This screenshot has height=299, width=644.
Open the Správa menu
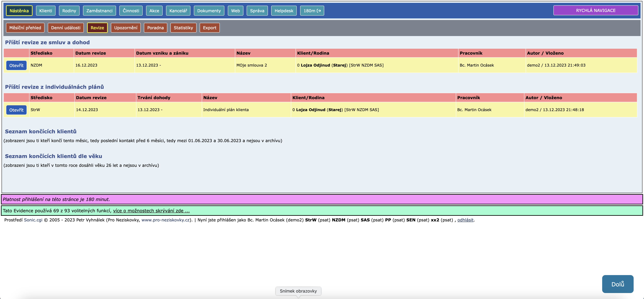tap(257, 11)
